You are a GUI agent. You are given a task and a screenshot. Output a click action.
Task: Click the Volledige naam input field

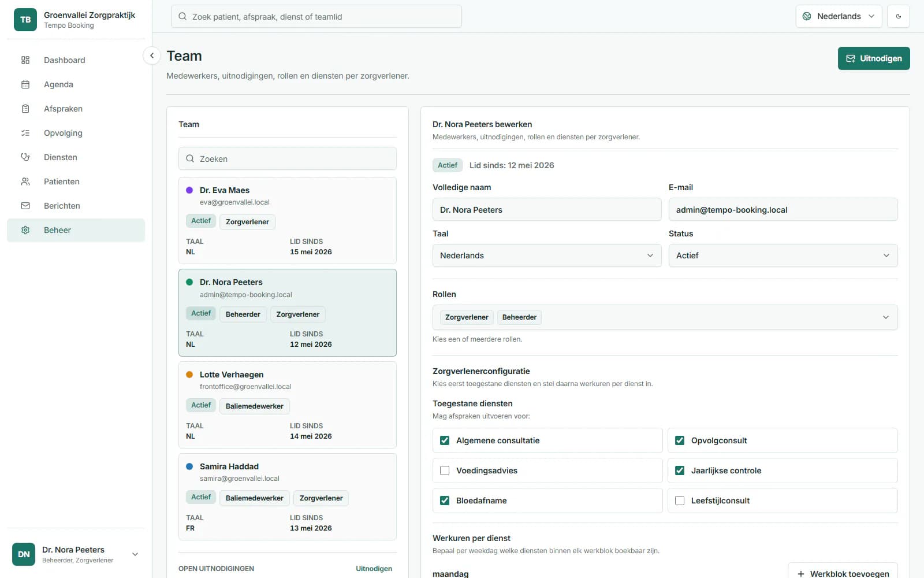click(547, 209)
